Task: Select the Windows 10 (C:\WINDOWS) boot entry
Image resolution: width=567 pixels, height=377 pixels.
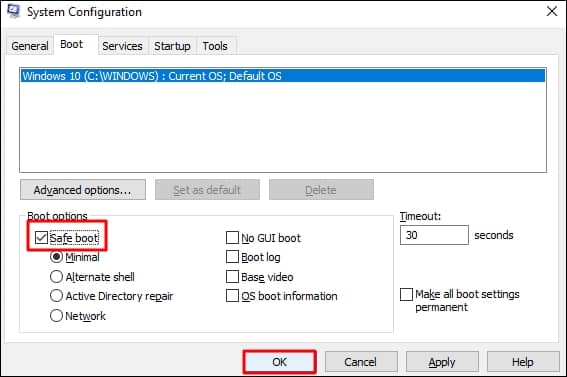Action: point(283,76)
